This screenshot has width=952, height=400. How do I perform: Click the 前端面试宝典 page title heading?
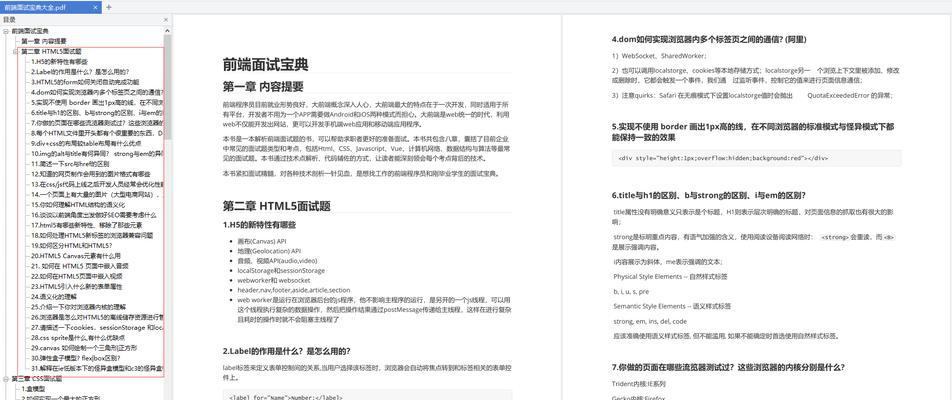[x=265, y=65]
